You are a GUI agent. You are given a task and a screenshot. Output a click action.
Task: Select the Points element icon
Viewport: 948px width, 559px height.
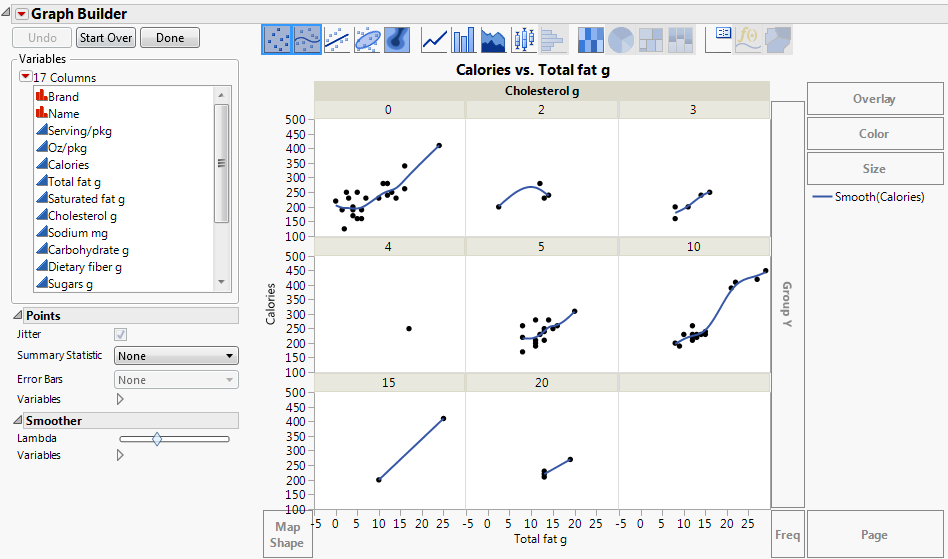(x=277, y=40)
